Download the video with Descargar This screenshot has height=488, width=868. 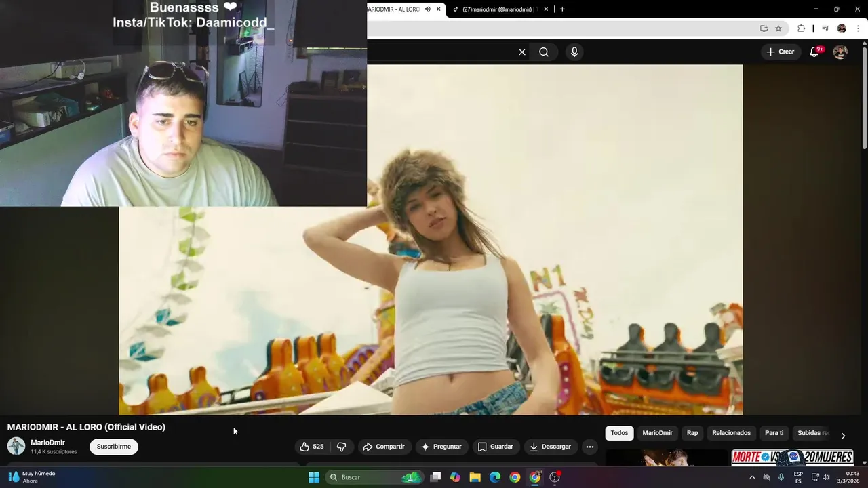coord(550,447)
